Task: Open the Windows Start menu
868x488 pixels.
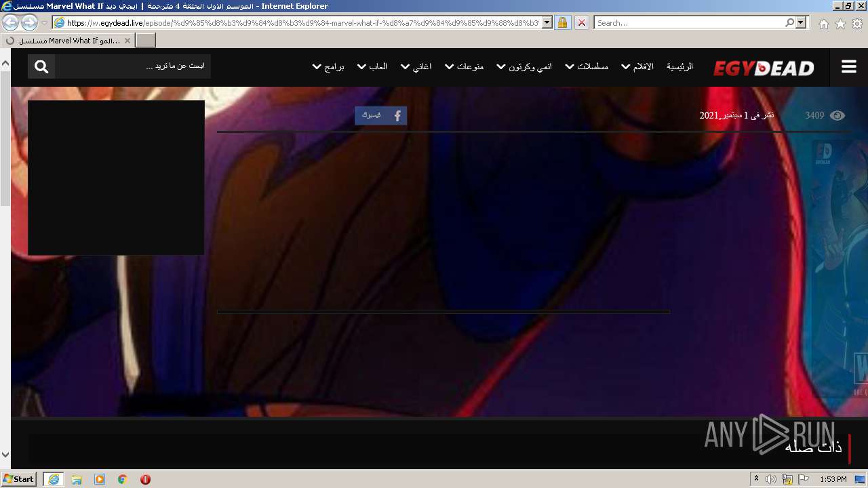Action: 18,479
